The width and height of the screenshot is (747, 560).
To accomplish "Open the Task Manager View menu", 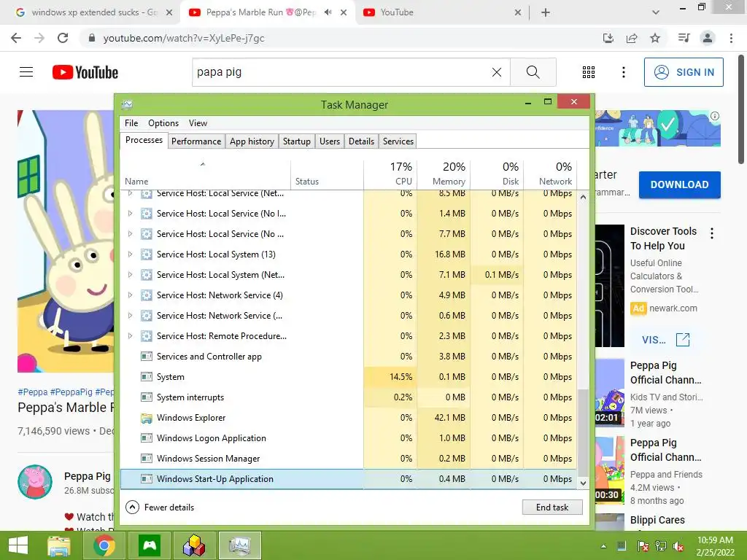I will [198, 122].
